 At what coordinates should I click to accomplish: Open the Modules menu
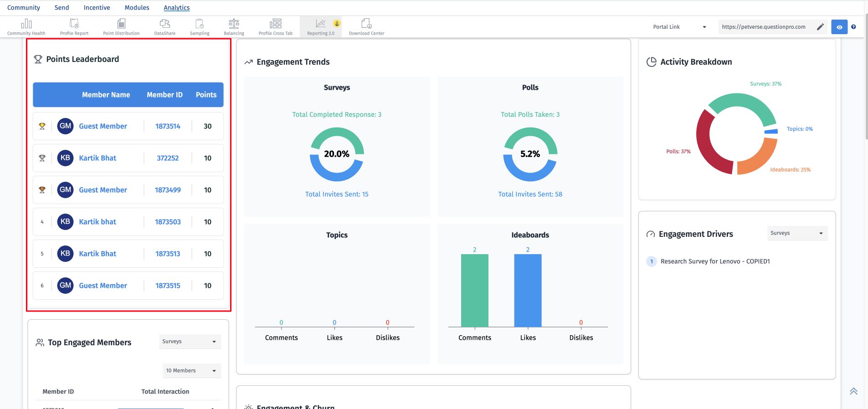coord(137,8)
